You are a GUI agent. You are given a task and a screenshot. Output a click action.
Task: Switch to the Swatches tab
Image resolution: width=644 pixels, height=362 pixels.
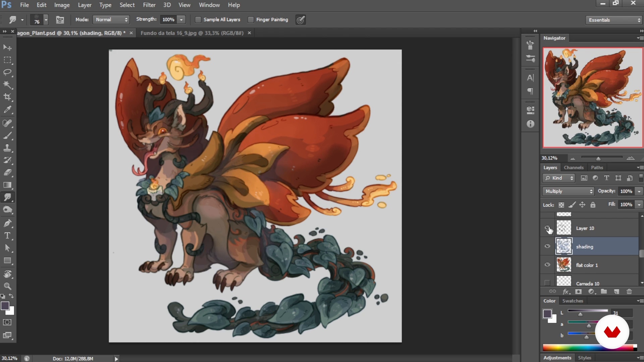pos(573,301)
